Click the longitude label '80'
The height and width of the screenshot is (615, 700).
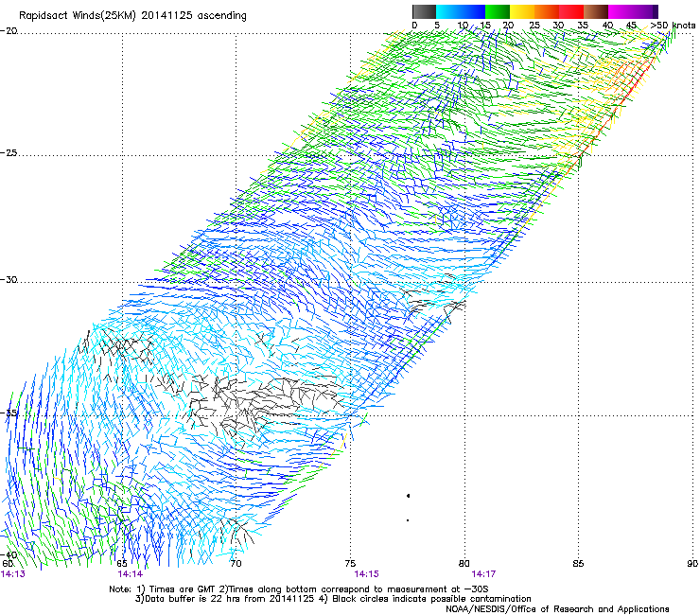(464, 564)
